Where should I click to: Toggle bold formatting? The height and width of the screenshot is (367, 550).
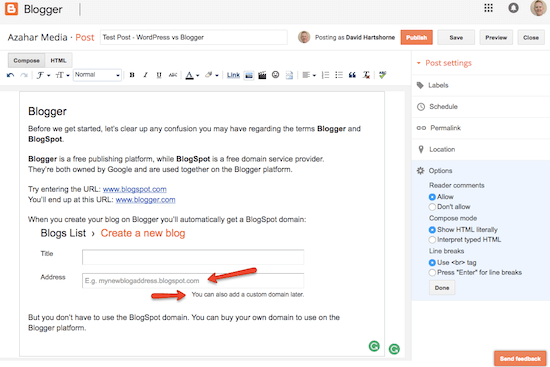coord(132,75)
